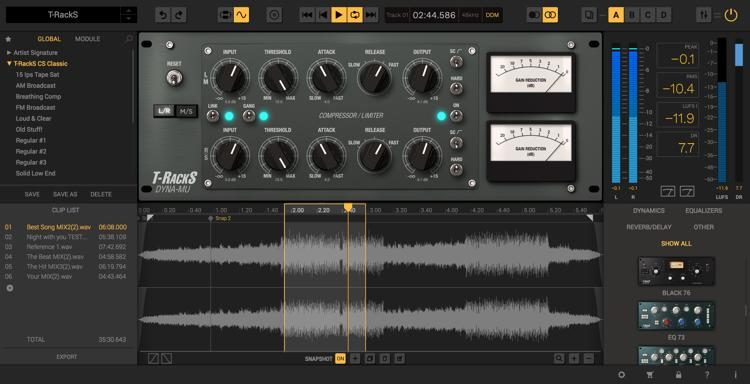Flip the lower channel HARD switch
The height and width of the screenshot is (384, 750).
click(456, 169)
